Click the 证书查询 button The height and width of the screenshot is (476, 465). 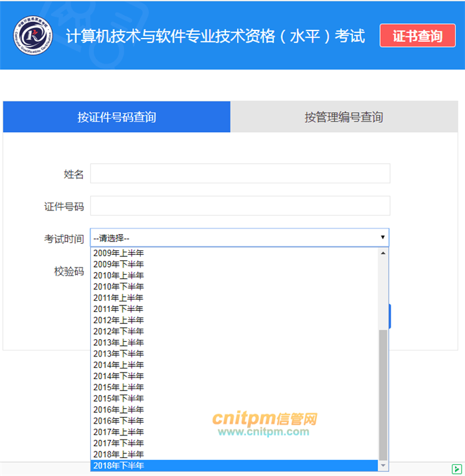[417, 36]
